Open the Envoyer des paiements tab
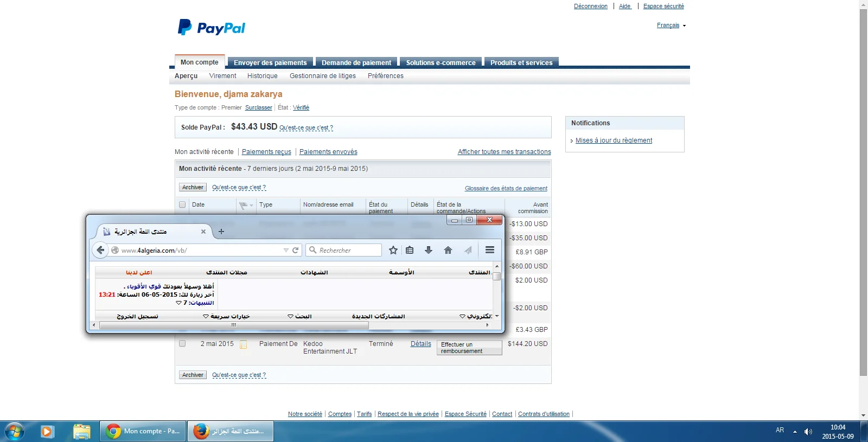Image resolution: width=868 pixels, height=442 pixels. [270, 62]
